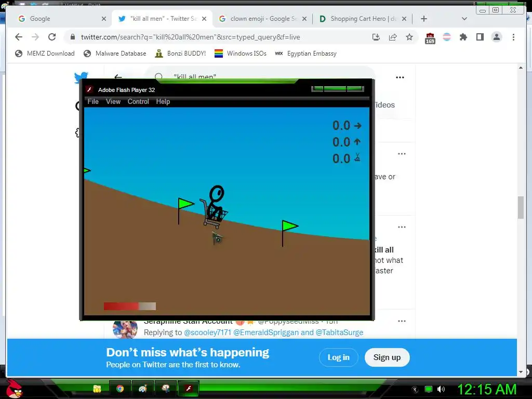532x399 pixels.
Task: Open the Paint taskbar icon
Action: click(142, 389)
